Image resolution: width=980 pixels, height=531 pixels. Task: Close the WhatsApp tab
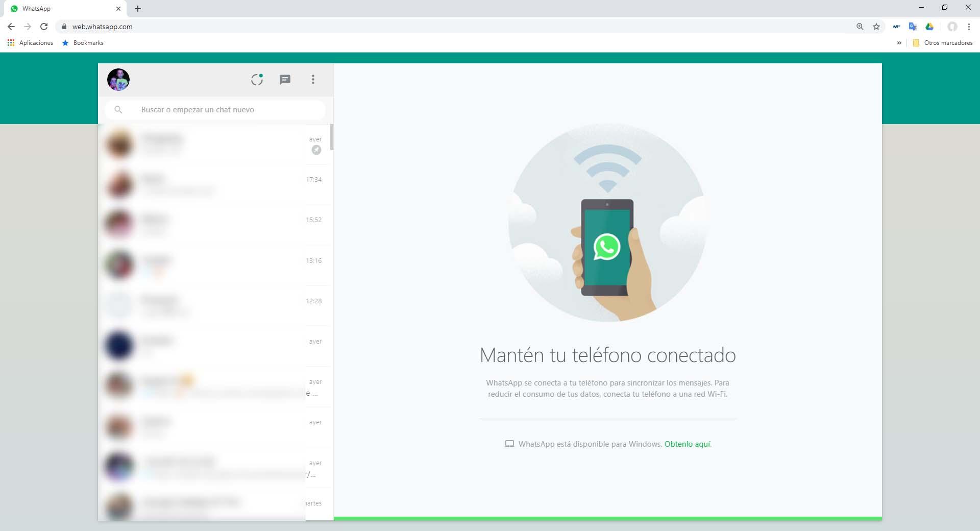118,9
